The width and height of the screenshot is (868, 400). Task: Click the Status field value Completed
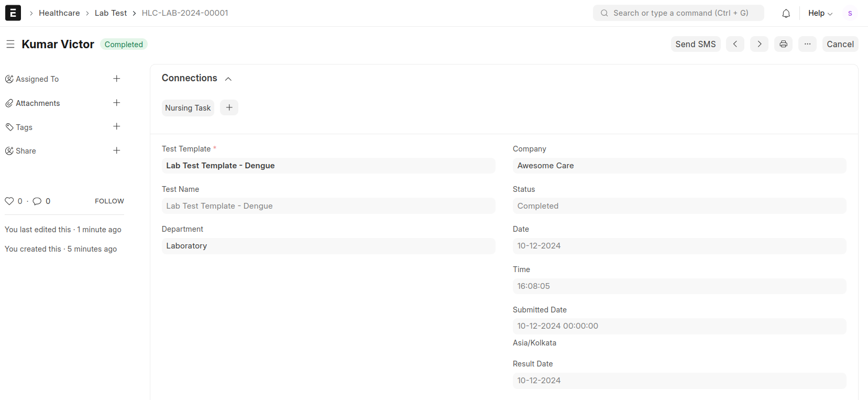(x=679, y=206)
